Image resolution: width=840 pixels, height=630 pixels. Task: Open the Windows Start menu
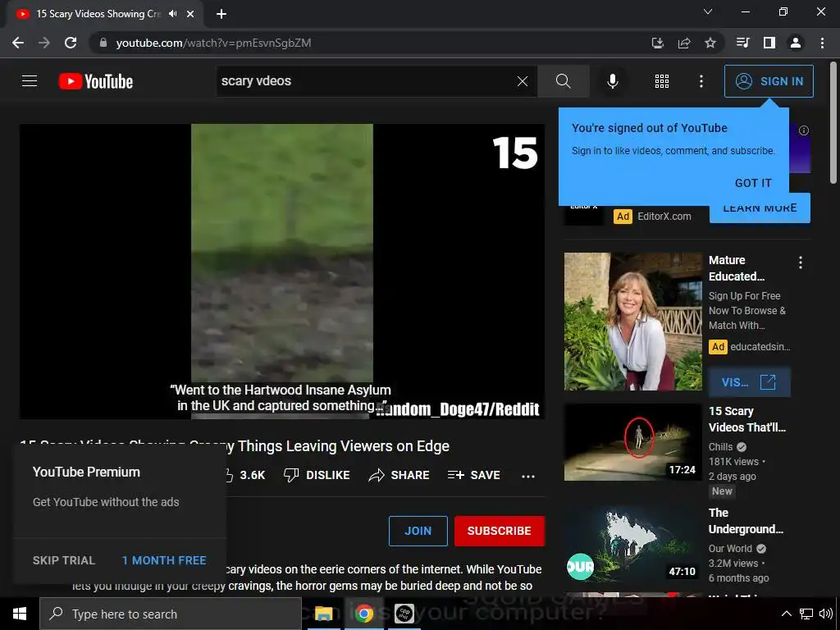20,614
